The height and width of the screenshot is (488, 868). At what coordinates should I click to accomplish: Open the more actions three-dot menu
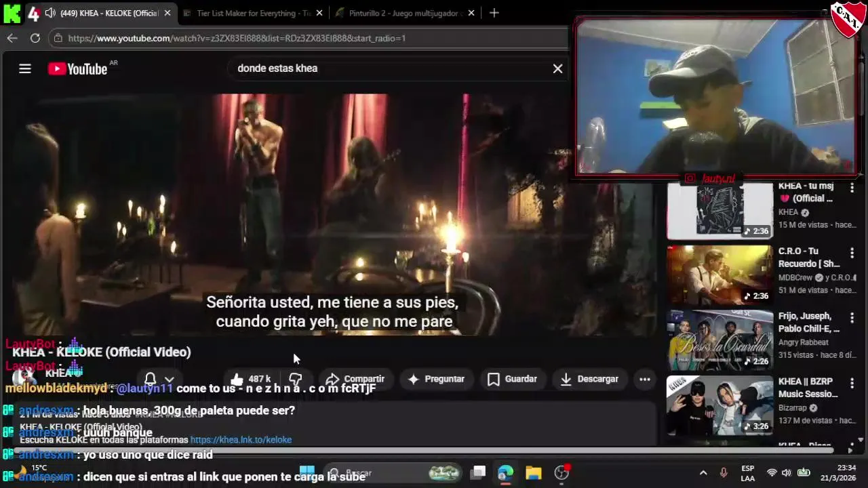point(645,379)
